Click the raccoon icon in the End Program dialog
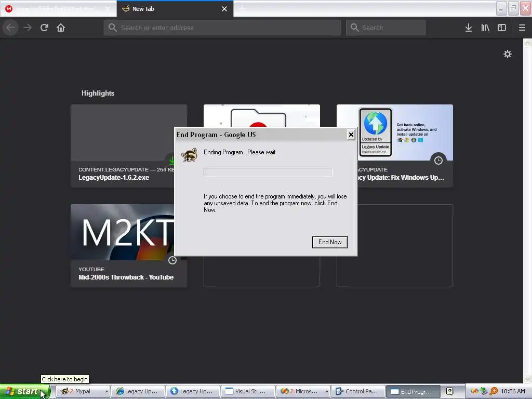Image resolution: width=532 pixels, height=399 pixels. click(x=189, y=155)
